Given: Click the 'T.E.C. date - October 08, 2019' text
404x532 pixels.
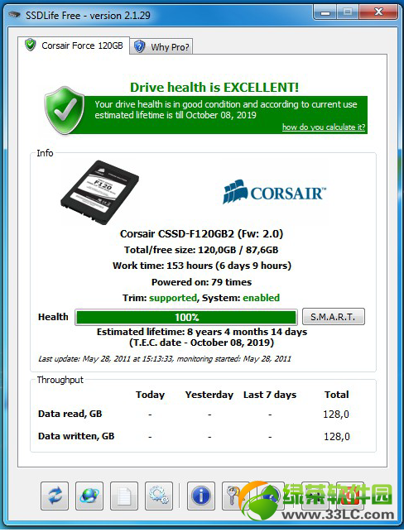Looking at the screenshot, I should [x=202, y=343].
